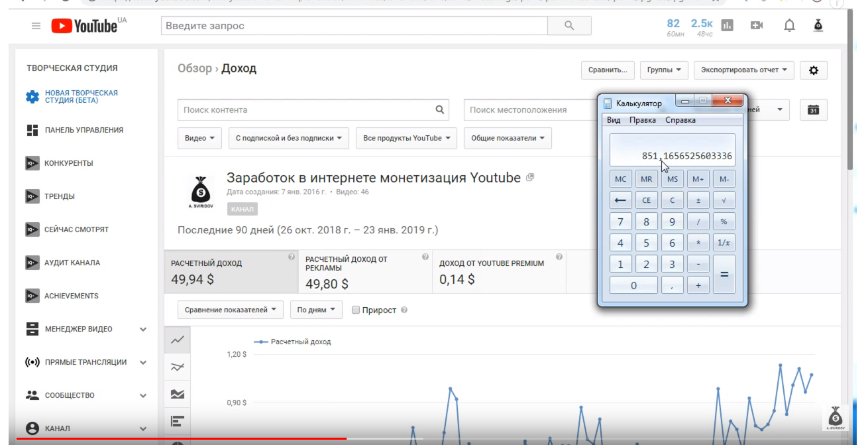Open the Видео filter dropdown
868x445 pixels.
(199, 138)
